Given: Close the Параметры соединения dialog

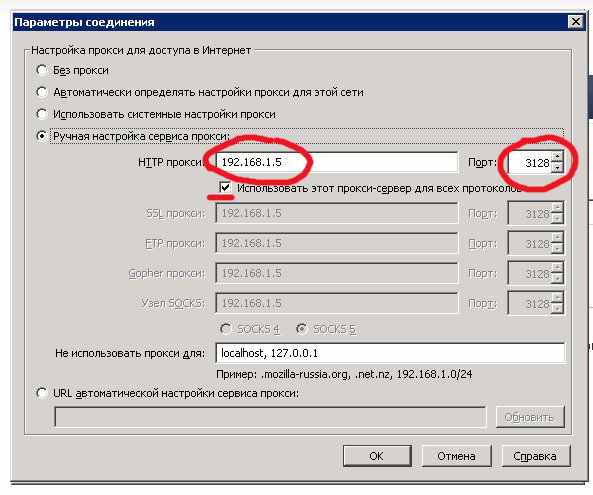Looking at the screenshot, I should 575,22.
